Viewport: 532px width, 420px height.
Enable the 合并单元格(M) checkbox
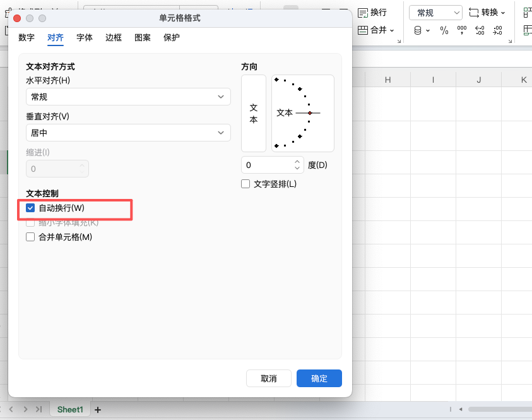point(30,237)
